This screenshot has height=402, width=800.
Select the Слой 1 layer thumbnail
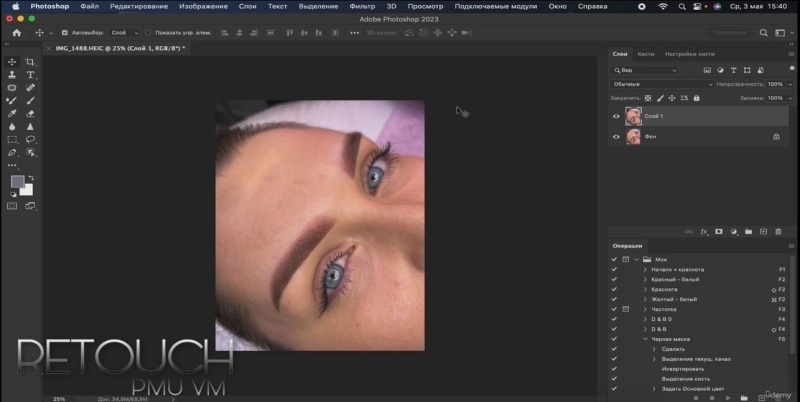(x=634, y=117)
